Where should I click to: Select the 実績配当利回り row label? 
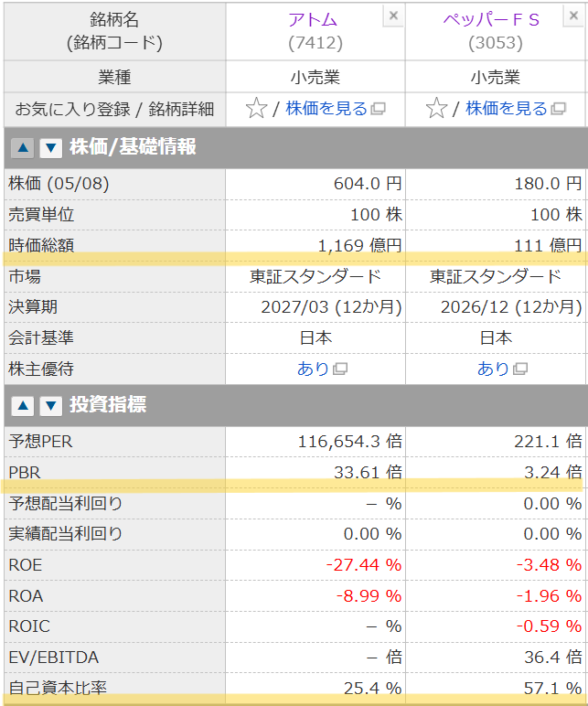65,534
